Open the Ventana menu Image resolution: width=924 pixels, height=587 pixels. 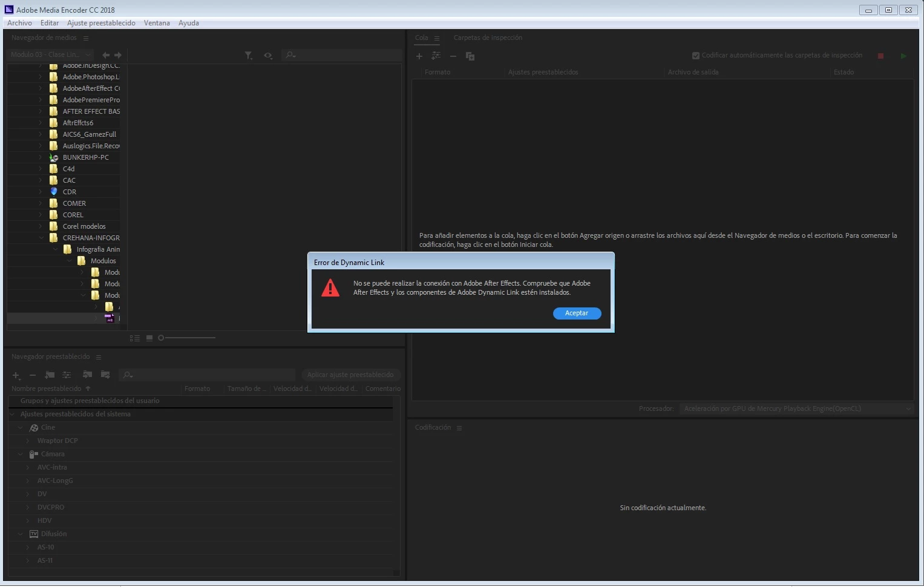tap(157, 23)
